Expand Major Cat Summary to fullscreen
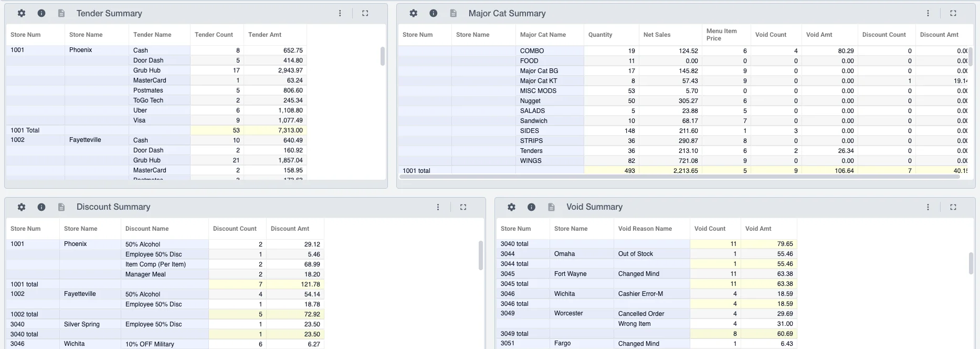The width and height of the screenshot is (980, 349). (x=953, y=13)
